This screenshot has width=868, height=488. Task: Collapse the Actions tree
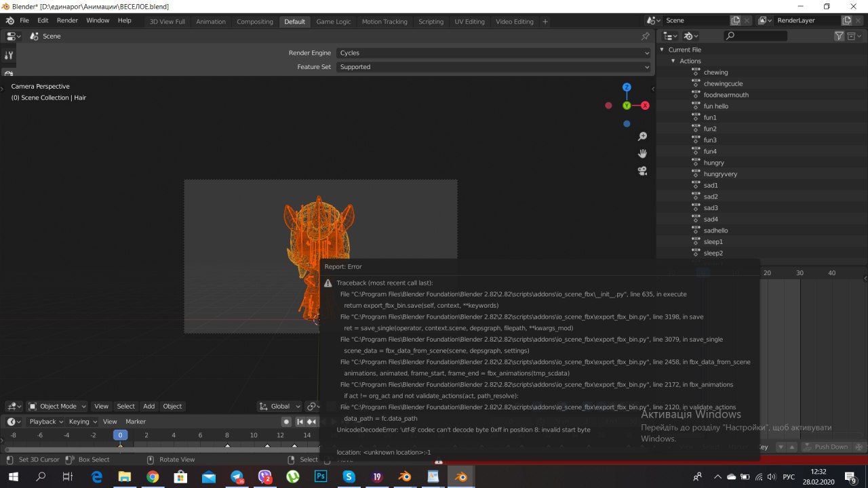[x=673, y=61]
